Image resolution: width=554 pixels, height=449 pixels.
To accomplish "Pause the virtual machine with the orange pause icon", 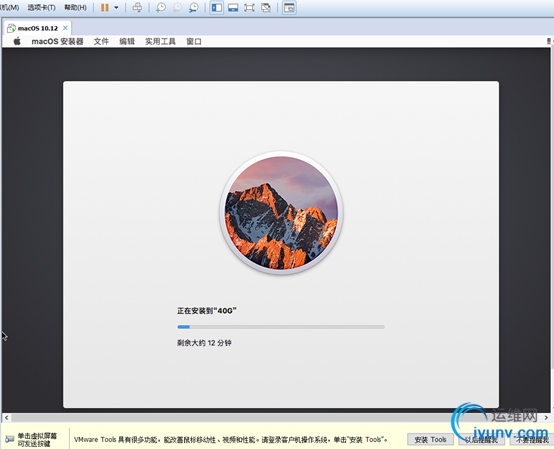I will [x=105, y=7].
